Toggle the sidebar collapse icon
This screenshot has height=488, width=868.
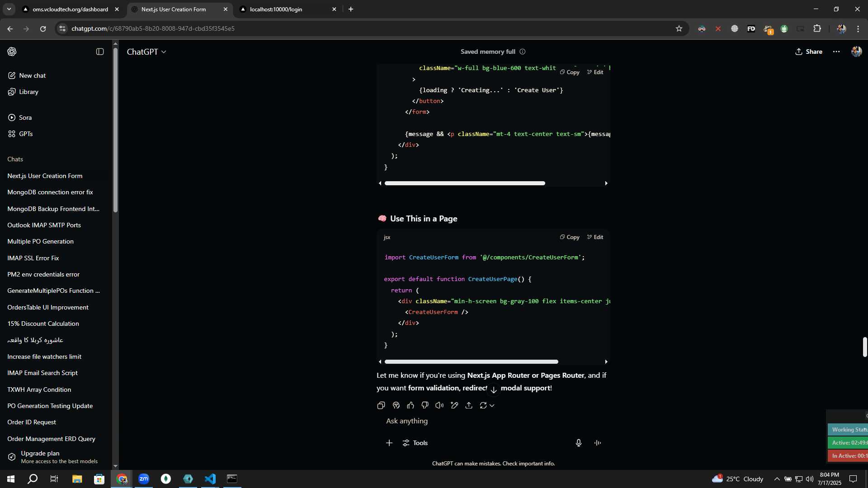[100, 52]
